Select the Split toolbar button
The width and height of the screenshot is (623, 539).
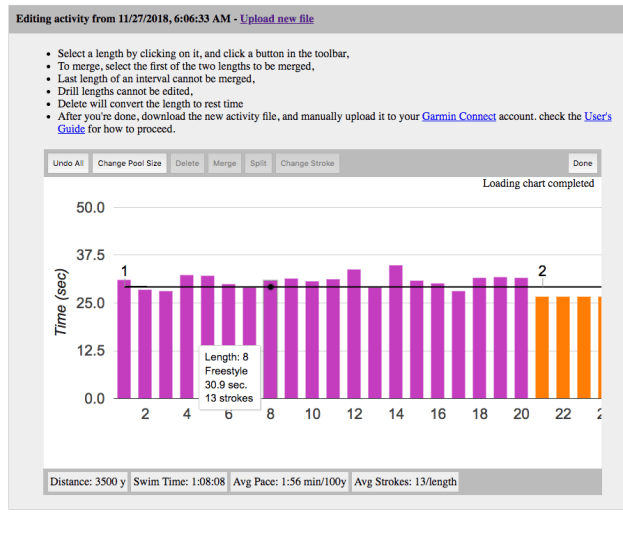(258, 163)
